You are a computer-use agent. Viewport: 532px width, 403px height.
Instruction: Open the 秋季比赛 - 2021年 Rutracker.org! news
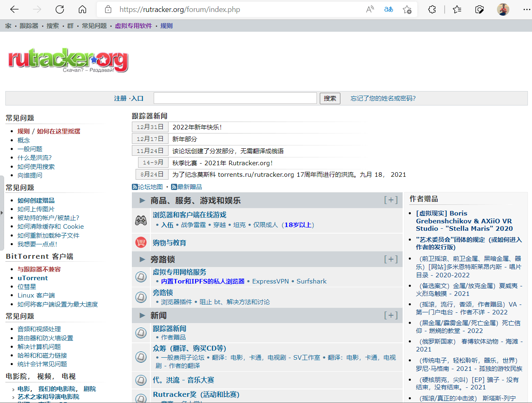[223, 163]
